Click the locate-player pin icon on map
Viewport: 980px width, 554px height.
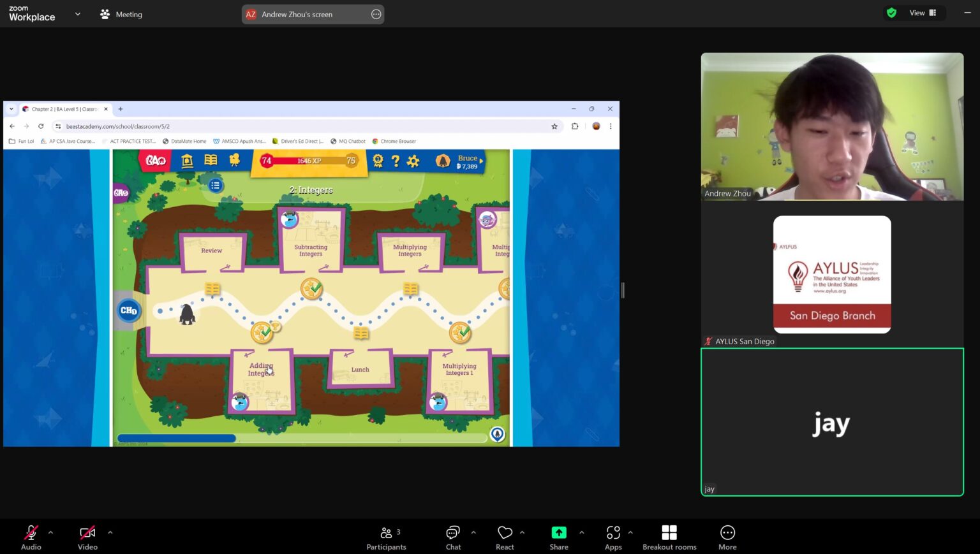tap(497, 434)
